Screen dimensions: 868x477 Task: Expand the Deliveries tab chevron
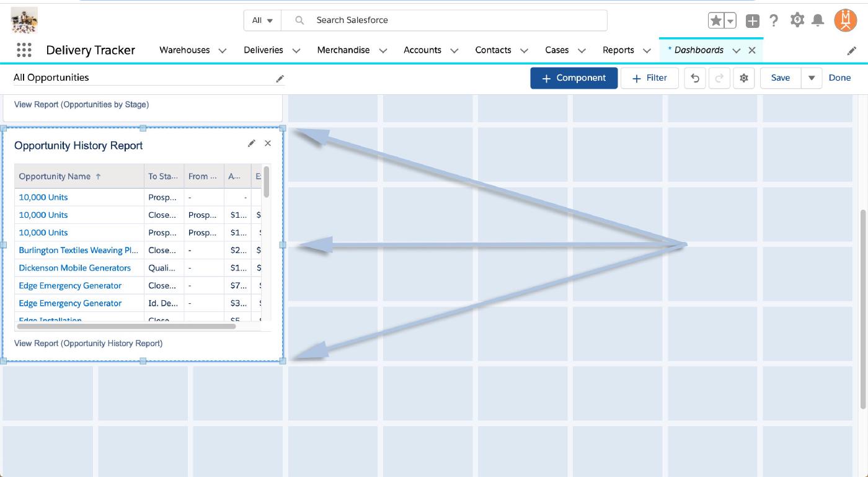(296, 51)
